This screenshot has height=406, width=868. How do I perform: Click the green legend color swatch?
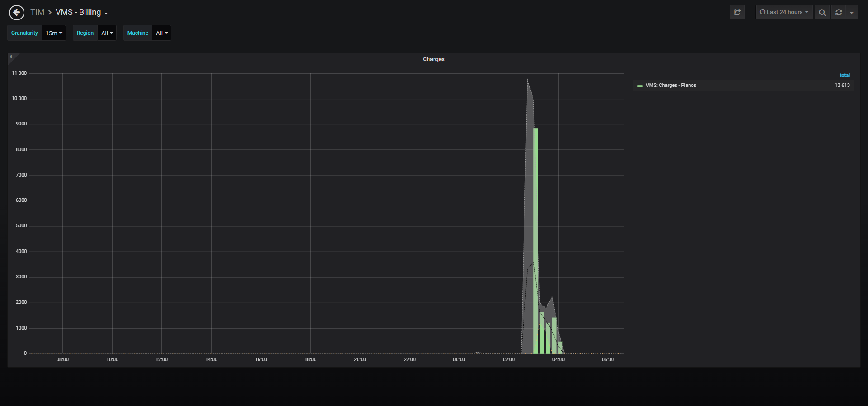pyautogui.click(x=640, y=86)
